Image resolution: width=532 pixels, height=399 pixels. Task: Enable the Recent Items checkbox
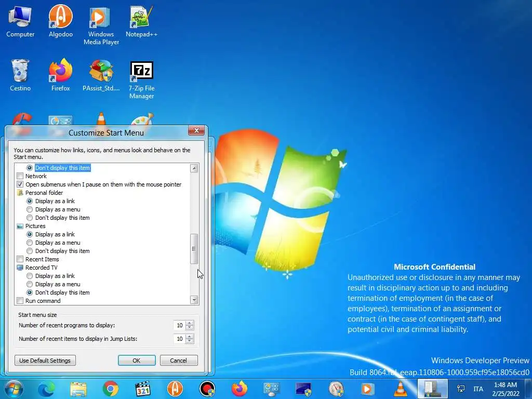20,259
